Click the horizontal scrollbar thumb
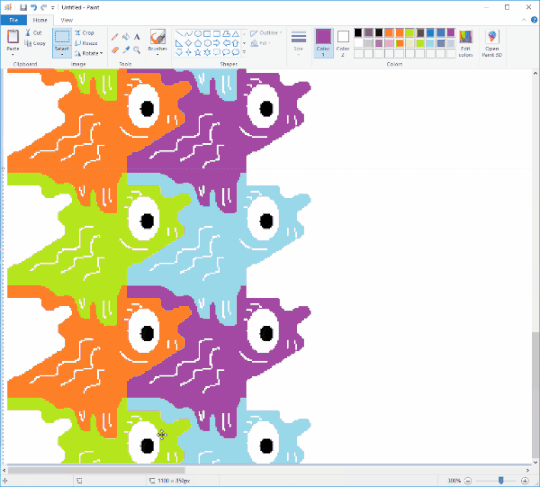The width and height of the screenshot is (540, 487). tap(96, 470)
